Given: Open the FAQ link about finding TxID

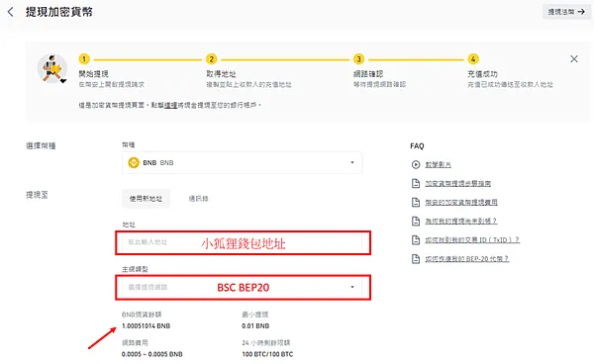Looking at the screenshot, I should [x=472, y=240].
